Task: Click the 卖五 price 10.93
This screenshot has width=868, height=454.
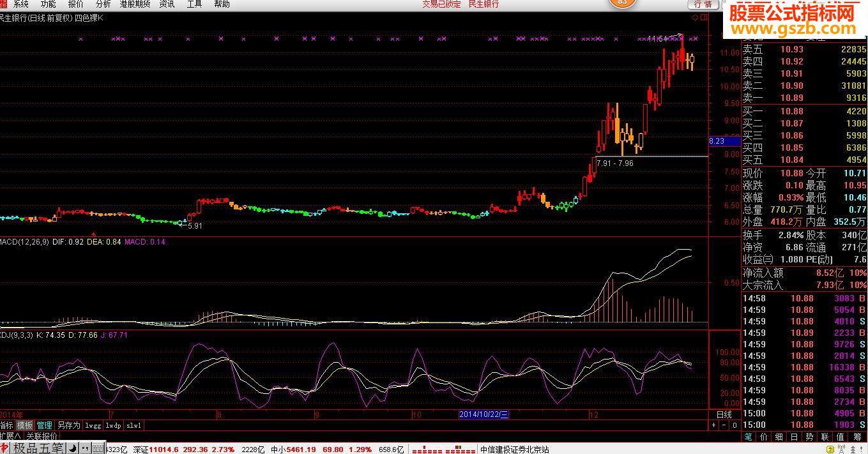Action: pos(793,49)
